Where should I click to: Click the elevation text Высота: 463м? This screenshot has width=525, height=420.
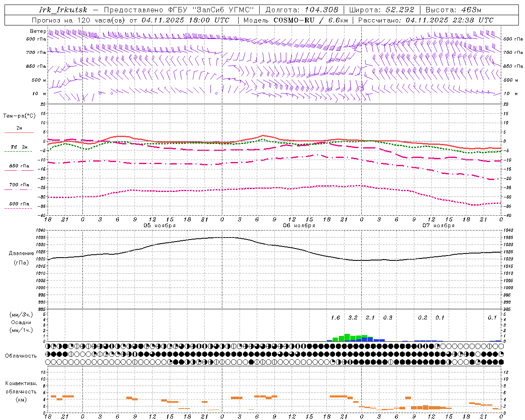coord(453,10)
